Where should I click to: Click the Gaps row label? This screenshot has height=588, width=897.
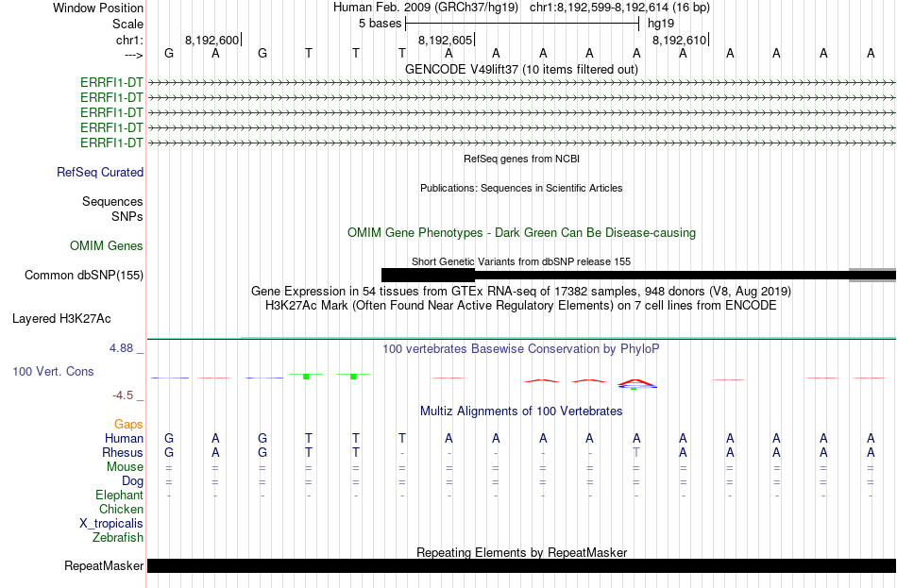[128, 424]
